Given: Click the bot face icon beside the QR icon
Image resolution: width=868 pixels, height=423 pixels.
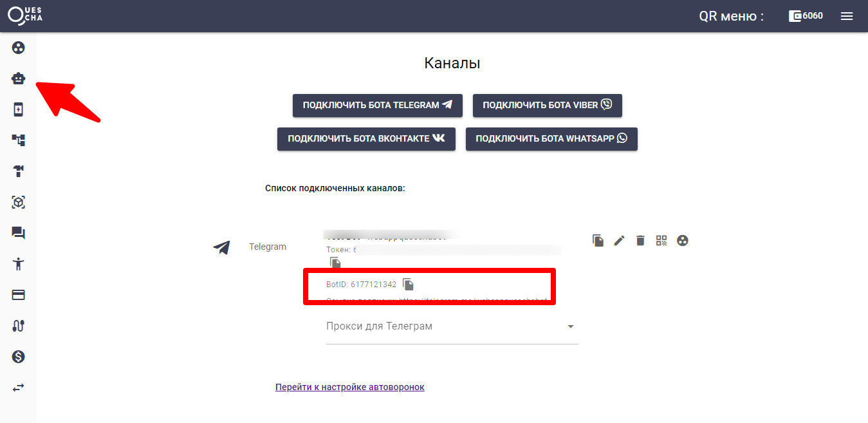Looking at the screenshot, I should coord(682,240).
